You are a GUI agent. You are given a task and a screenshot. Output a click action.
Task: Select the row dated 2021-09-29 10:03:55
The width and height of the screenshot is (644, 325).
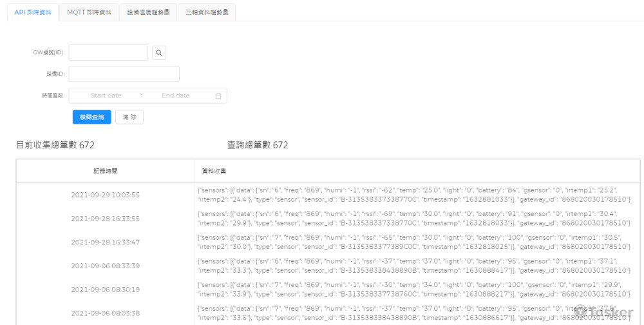[105, 195]
